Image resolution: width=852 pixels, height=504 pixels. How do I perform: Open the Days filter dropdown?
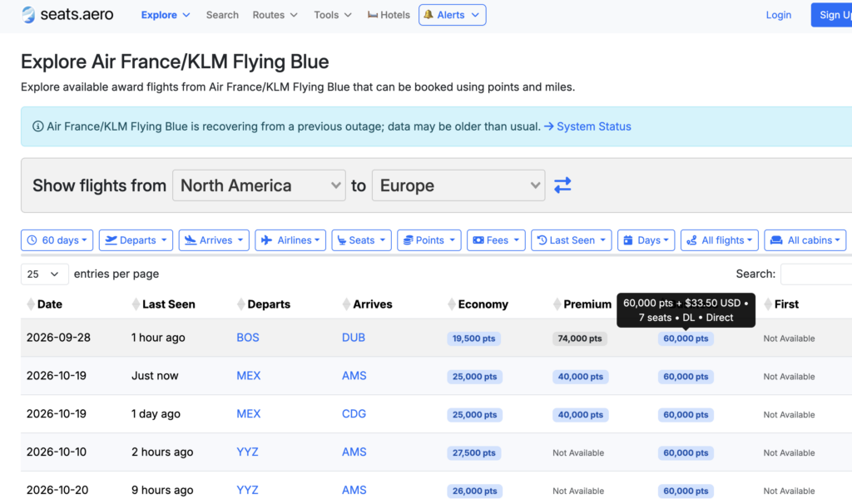coord(646,240)
